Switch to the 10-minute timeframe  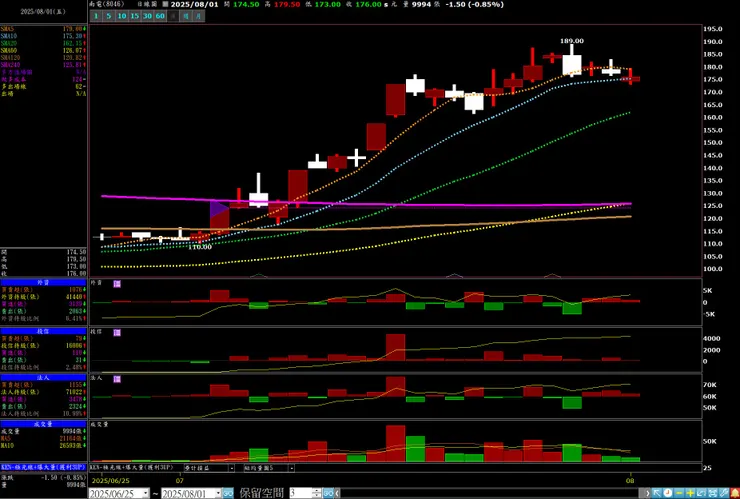[x=122, y=16]
